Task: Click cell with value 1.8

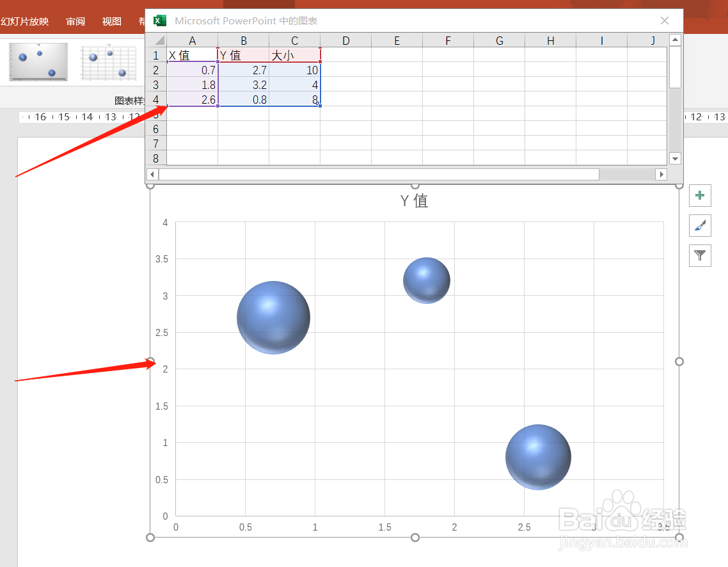Action: click(192, 84)
